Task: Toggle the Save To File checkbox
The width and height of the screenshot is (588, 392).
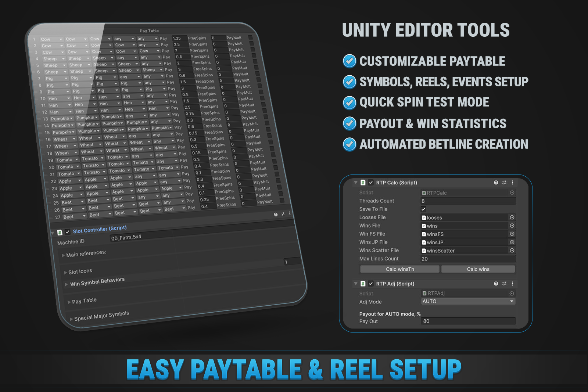Action: point(423,209)
